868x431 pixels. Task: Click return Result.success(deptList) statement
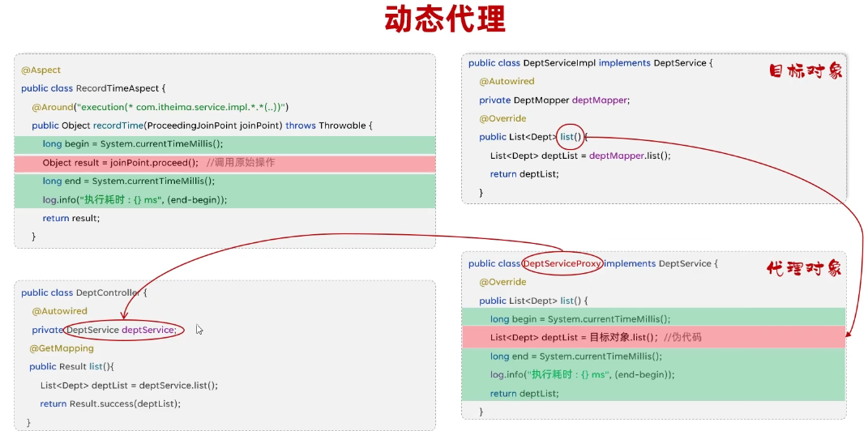(110, 404)
